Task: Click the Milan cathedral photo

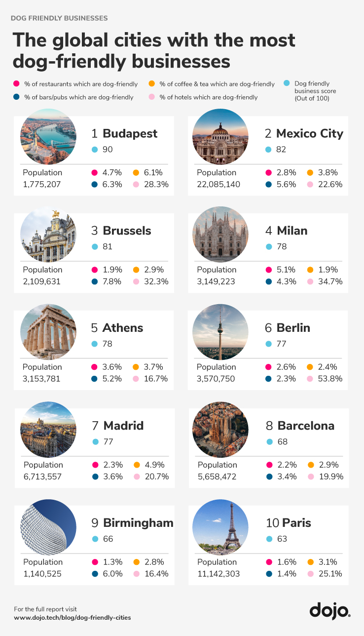Action: (x=220, y=234)
